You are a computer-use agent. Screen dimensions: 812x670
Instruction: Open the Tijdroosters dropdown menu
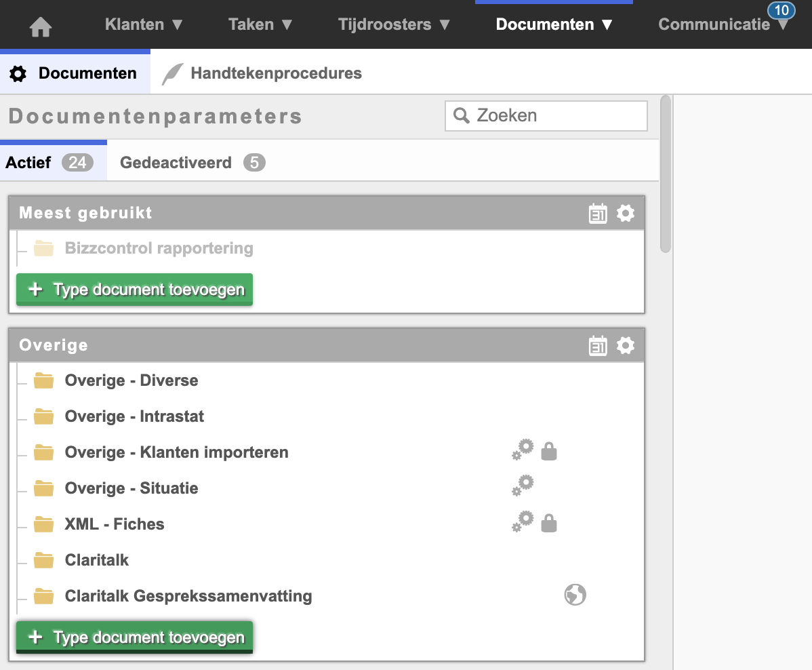pyautogui.click(x=394, y=25)
